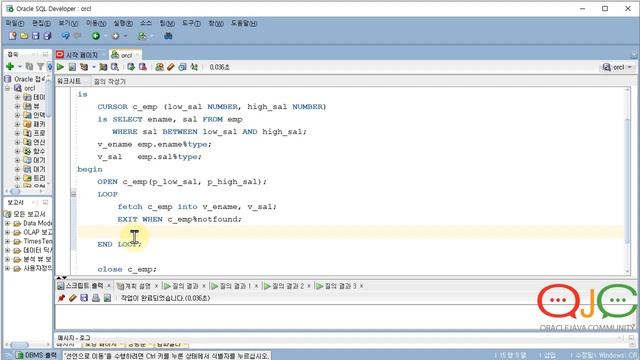Switch to the 질의 작성기 query builder tab

[x=109, y=82]
